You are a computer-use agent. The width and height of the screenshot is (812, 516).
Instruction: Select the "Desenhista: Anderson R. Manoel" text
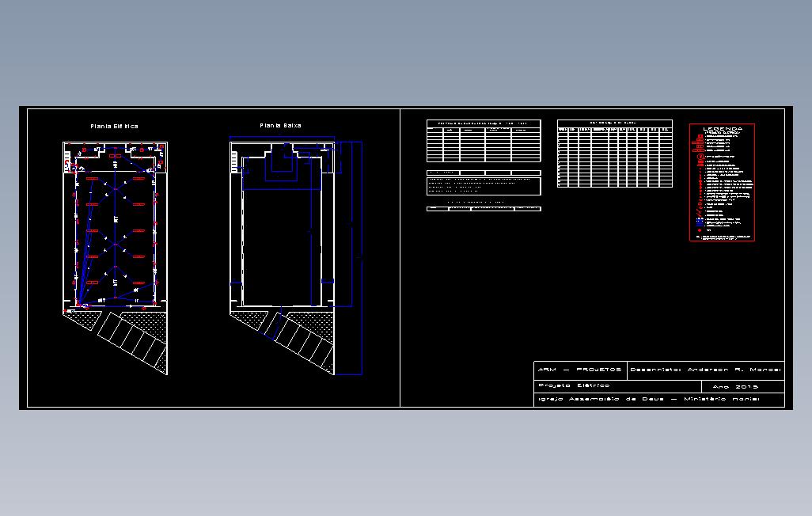[705, 370]
